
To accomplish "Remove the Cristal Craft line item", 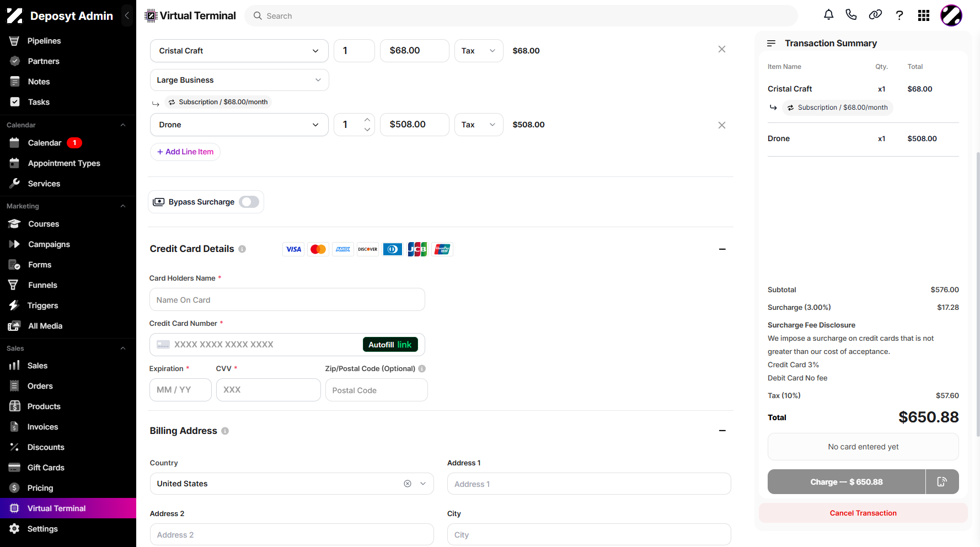I will 721,50.
